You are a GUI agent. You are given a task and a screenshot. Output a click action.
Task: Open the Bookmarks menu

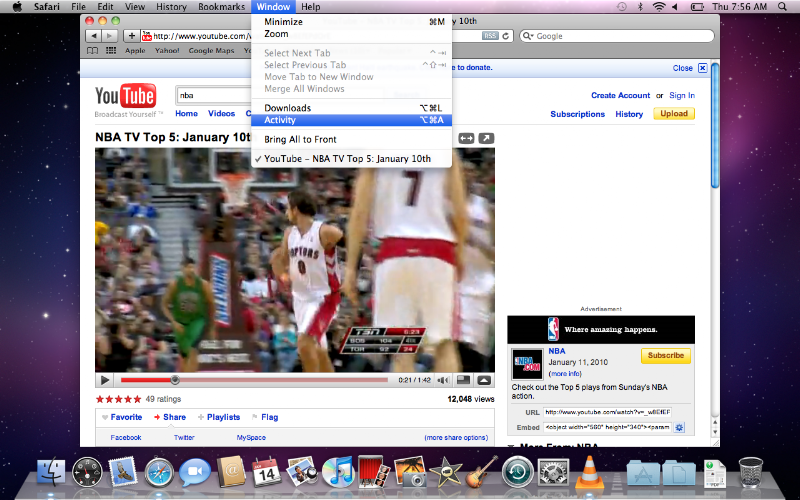point(221,7)
